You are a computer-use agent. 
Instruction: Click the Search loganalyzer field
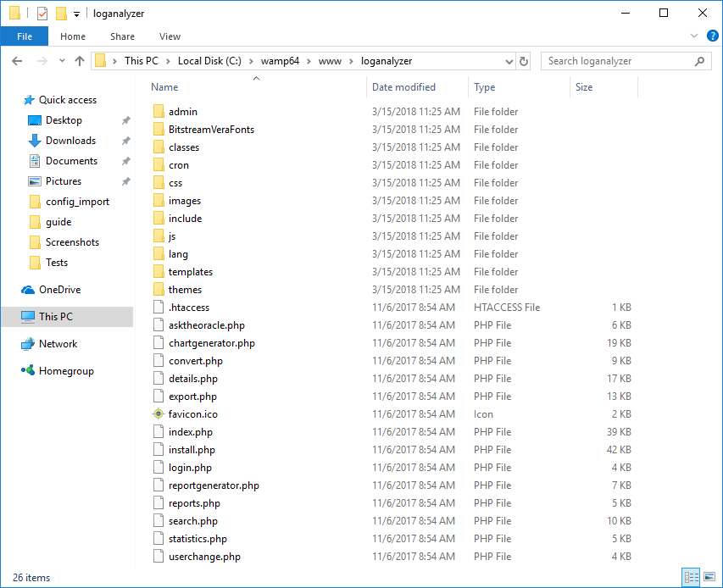click(617, 61)
